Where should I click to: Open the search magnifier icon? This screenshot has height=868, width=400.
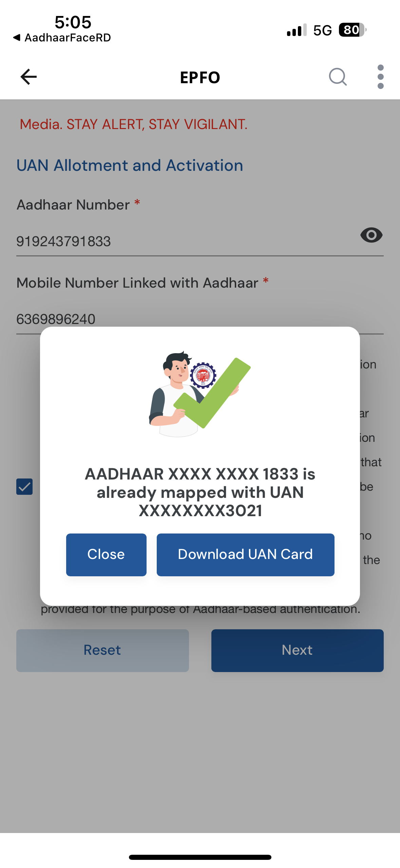pos(338,77)
